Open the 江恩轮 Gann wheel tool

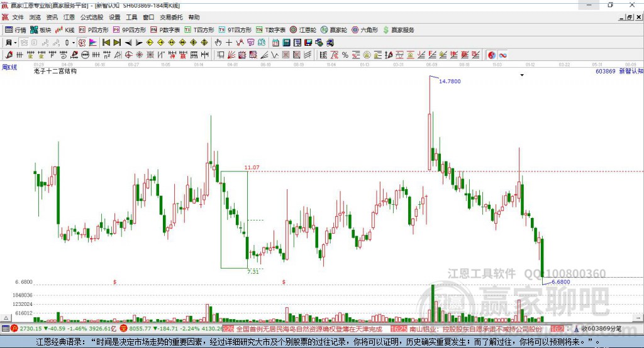pos(303,30)
